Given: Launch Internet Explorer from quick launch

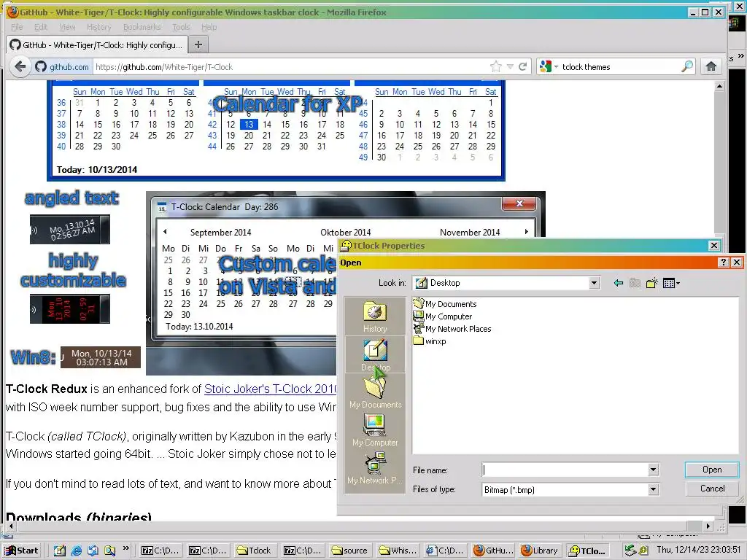Looking at the screenshot, I should (x=76, y=551).
